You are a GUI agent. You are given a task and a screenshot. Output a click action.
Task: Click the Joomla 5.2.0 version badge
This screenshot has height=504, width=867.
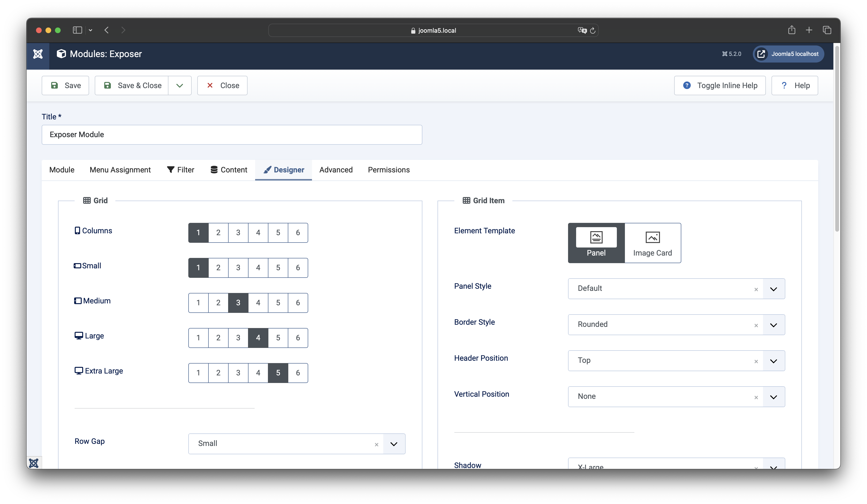[x=732, y=54]
